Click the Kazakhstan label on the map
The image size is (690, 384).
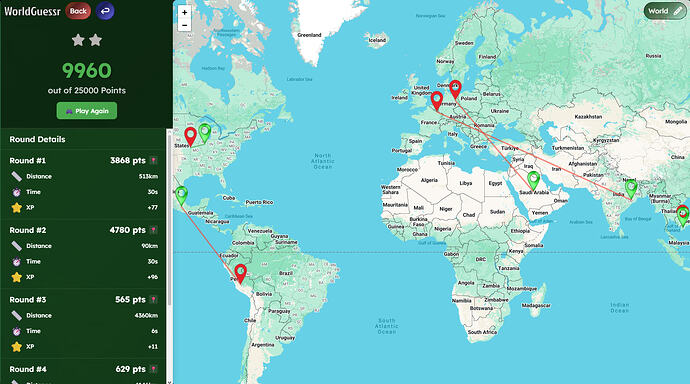588,117
